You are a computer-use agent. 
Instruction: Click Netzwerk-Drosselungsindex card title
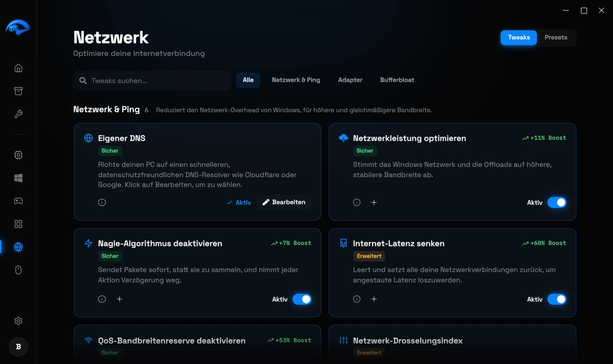408,341
